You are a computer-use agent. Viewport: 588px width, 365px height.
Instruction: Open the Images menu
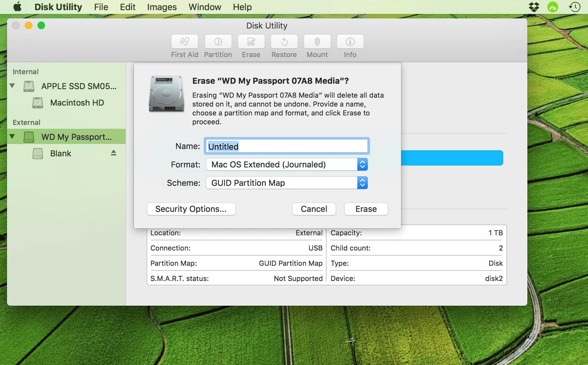[162, 7]
